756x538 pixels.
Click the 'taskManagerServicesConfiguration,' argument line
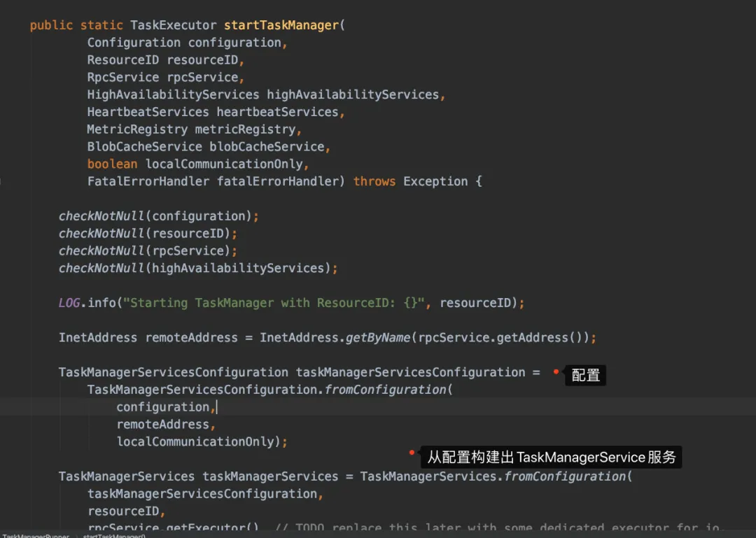point(205,494)
